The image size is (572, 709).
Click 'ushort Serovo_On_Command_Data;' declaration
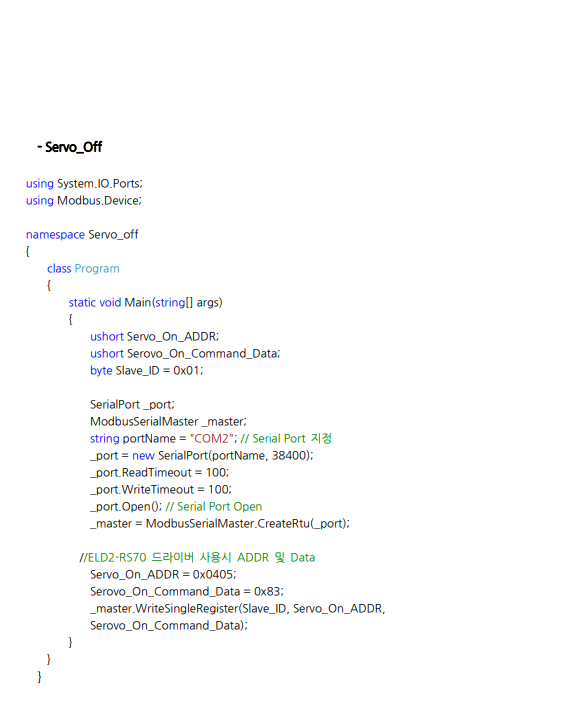point(185,354)
